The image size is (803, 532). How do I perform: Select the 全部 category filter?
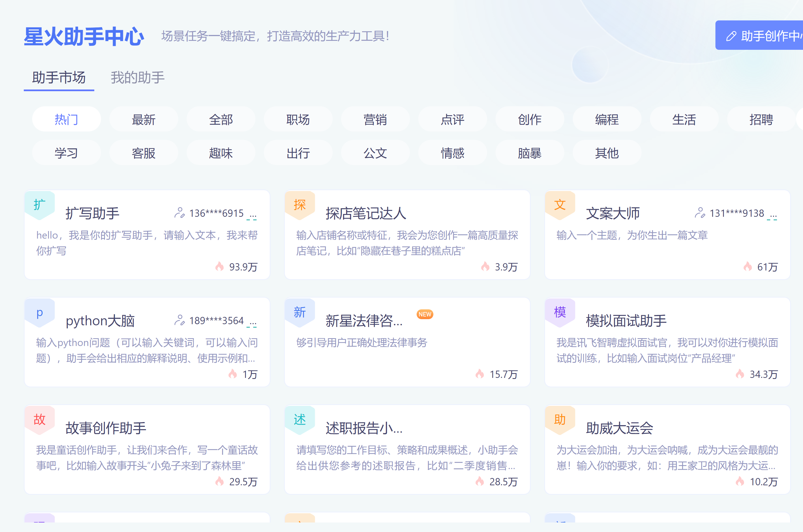[x=221, y=119]
